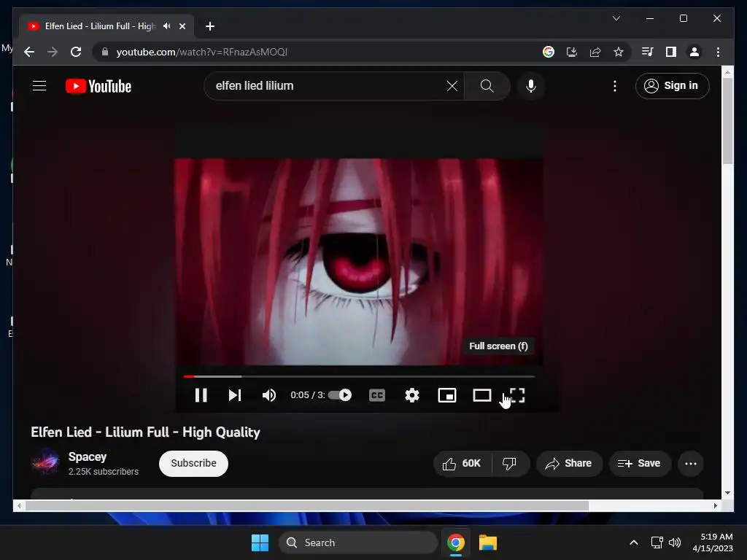
Task: Open clock showing 5:19 AM
Action: pyautogui.click(x=713, y=542)
